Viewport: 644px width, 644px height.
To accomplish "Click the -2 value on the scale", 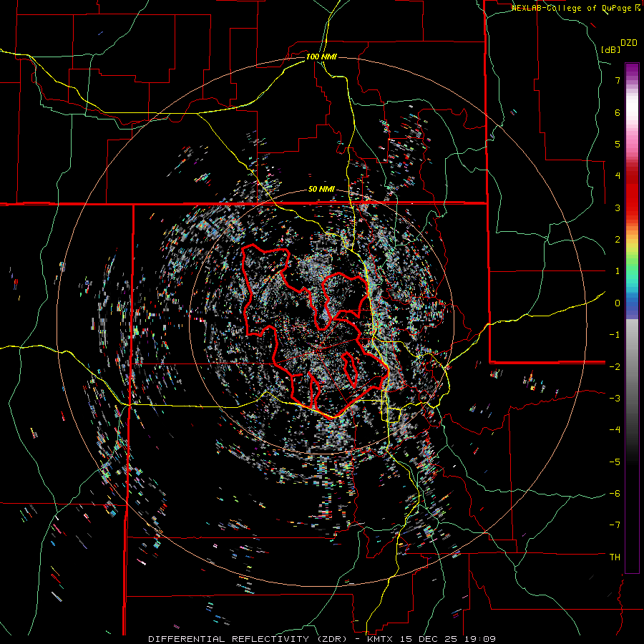I will [615, 366].
